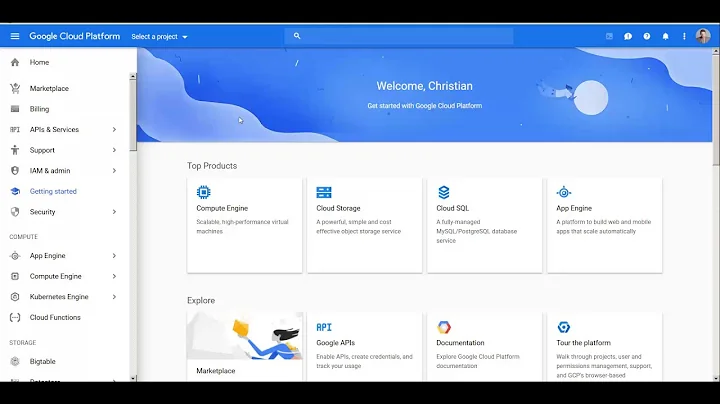Click the App Engine card icon
This screenshot has height=404, width=720.
click(x=563, y=192)
